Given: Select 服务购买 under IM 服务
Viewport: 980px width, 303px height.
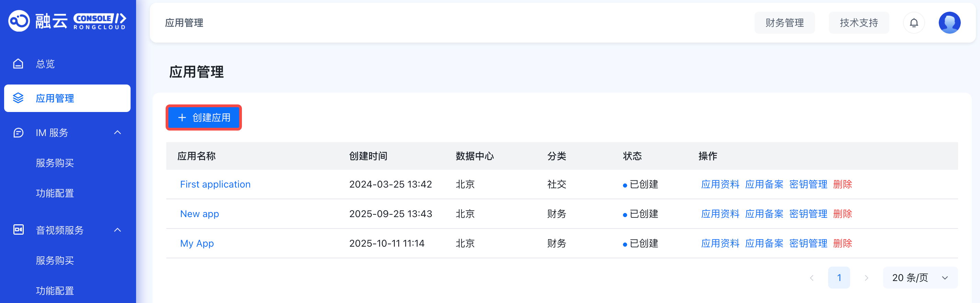Looking at the screenshot, I should click(x=55, y=163).
